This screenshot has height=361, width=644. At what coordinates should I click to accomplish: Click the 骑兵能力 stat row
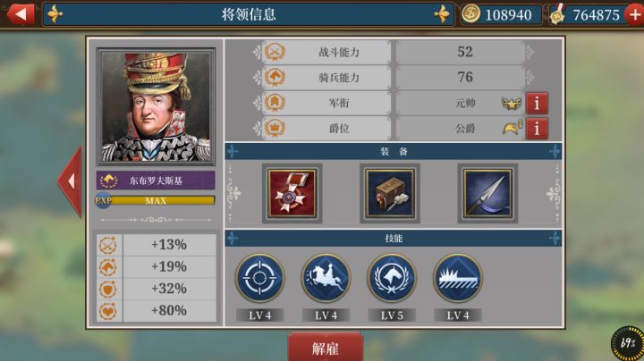point(394,77)
